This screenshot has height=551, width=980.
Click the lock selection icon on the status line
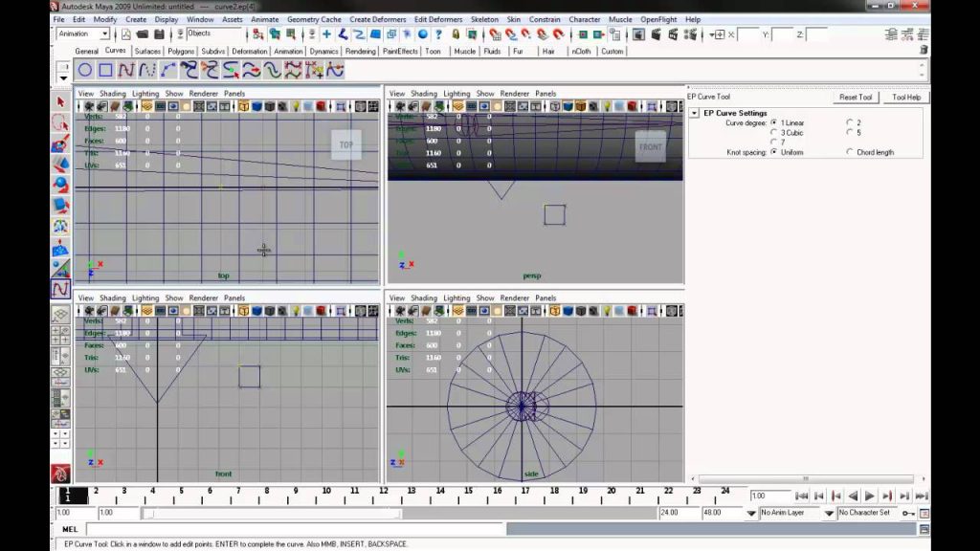(x=456, y=34)
